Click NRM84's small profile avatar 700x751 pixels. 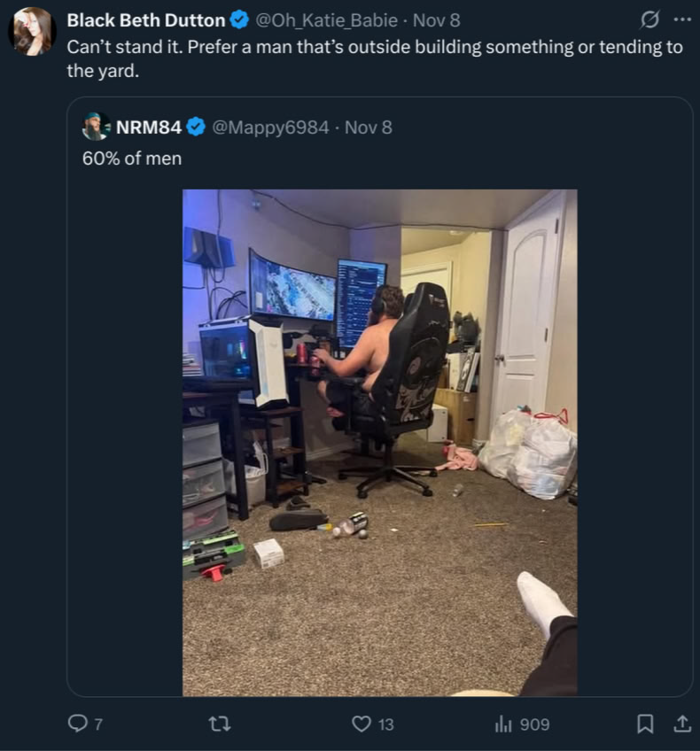[96, 127]
